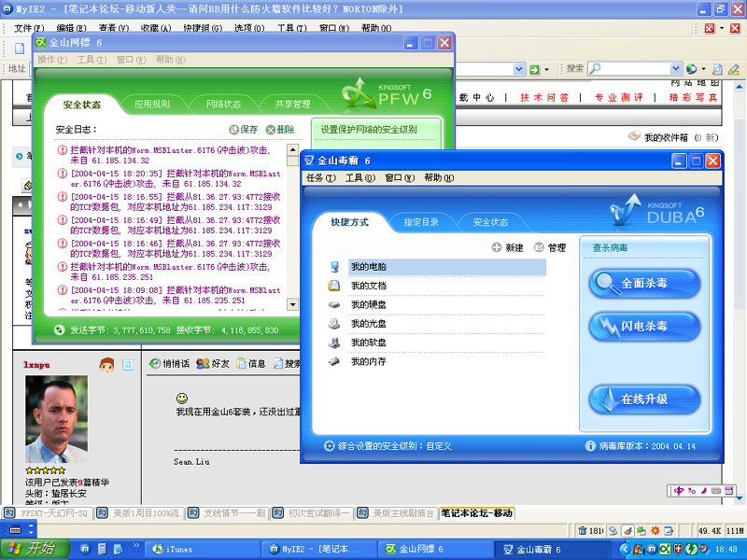Click 新建 new shortcut in Duba
Image resolution: width=747 pixels, height=560 pixels.
coord(507,247)
